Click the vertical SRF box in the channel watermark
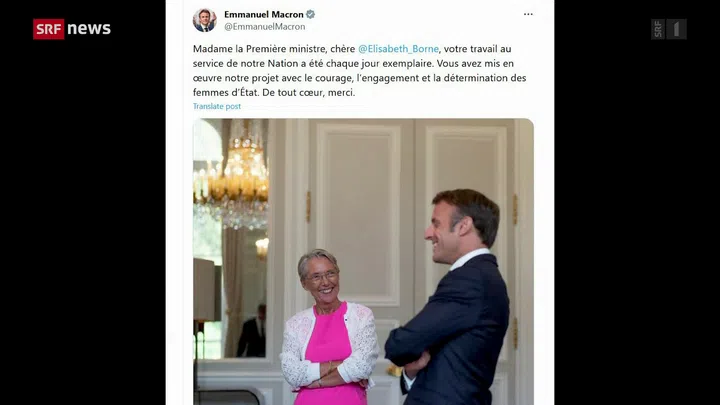The width and height of the screenshot is (720, 405). (658, 29)
